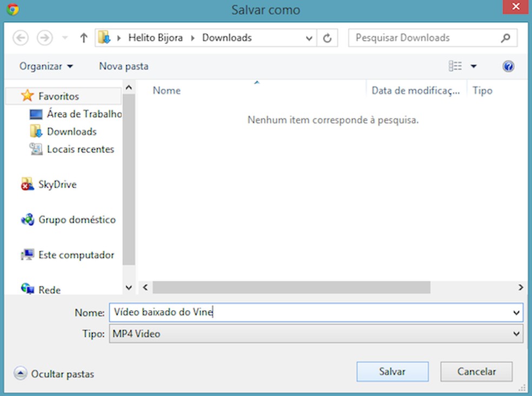Open Área de Trabalho in sidebar
The image size is (532, 396).
pos(84,114)
